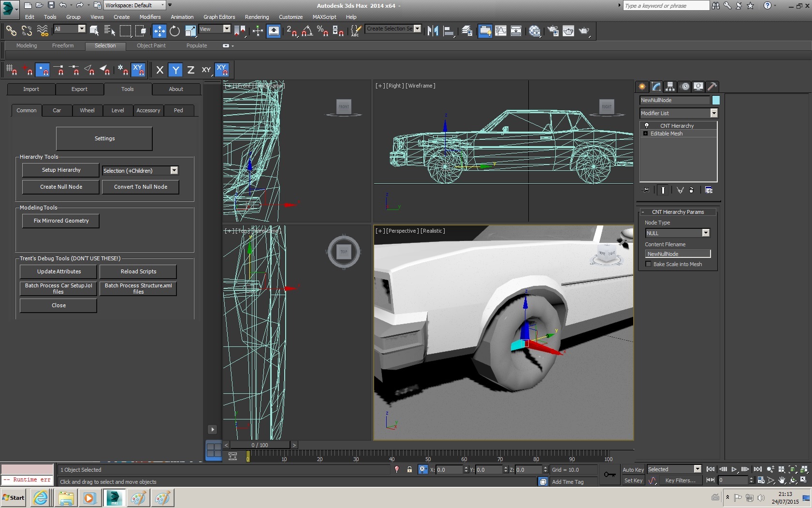This screenshot has width=812, height=508.
Task: Expand the Editable Mesh stack entry
Action: [645, 134]
